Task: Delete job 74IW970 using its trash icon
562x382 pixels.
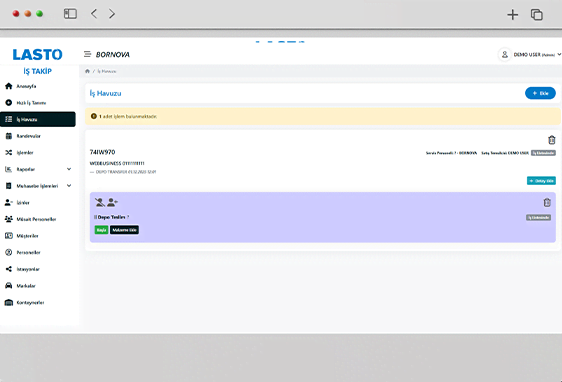Action: point(552,140)
